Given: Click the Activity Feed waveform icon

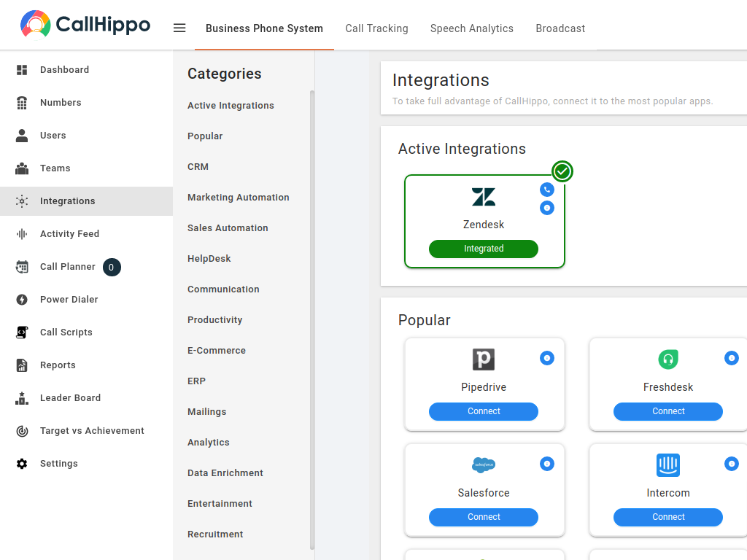Looking at the screenshot, I should point(22,234).
